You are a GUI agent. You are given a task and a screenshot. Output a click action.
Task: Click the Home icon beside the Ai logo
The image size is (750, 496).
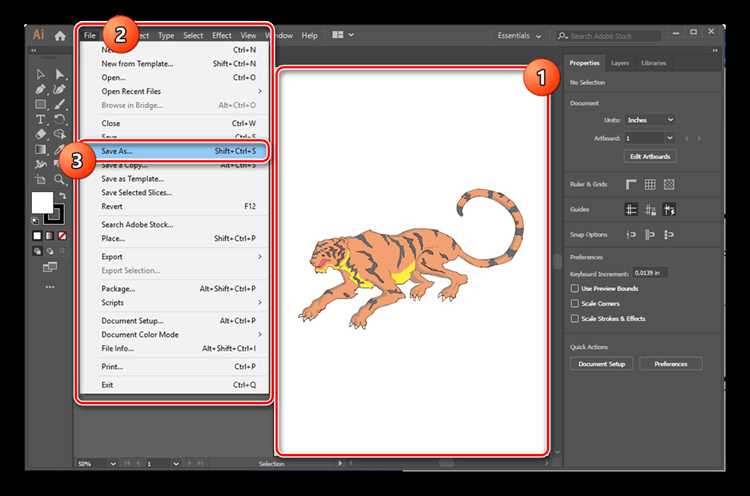click(x=60, y=36)
